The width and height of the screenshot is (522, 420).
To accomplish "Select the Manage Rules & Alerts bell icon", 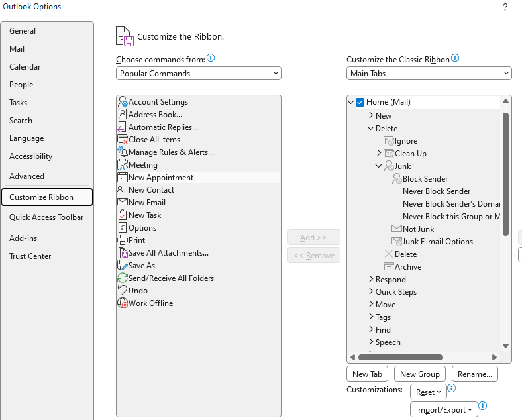I will [x=123, y=152].
